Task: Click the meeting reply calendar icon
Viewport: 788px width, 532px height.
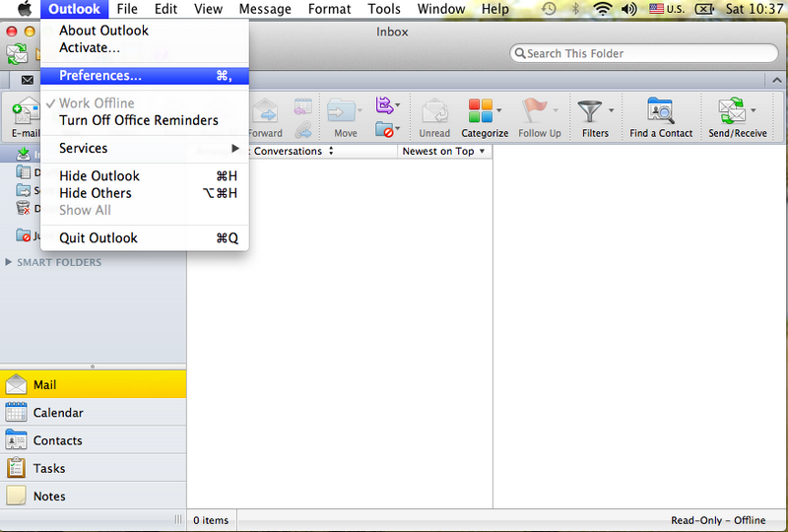Action: pos(302,106)
